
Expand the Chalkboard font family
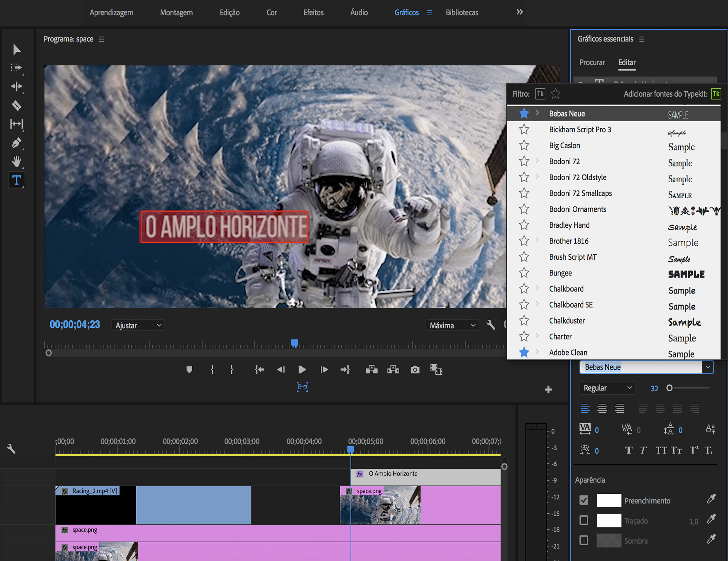pyautogui.click(x=537, y=288)
